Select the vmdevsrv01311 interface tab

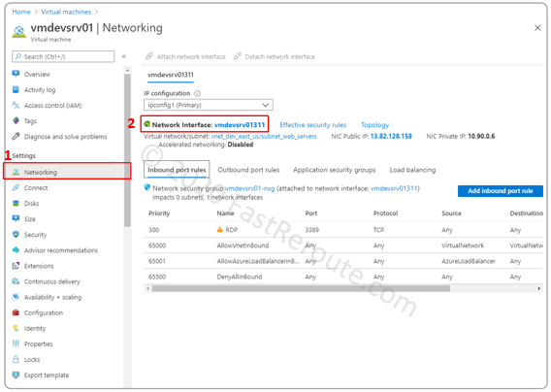(x=171, y=75)
